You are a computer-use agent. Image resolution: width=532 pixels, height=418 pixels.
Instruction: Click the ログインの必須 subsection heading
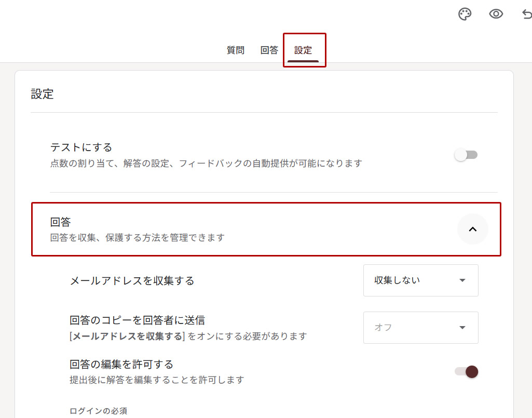pos(98,411)
